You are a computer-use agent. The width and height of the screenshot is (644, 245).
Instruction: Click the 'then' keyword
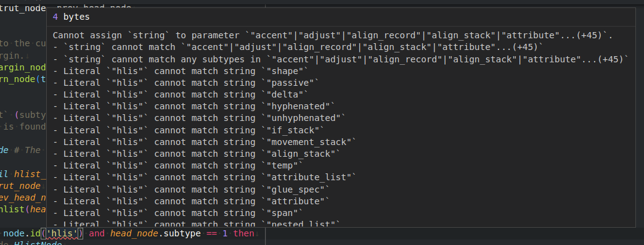coord(244,234)
